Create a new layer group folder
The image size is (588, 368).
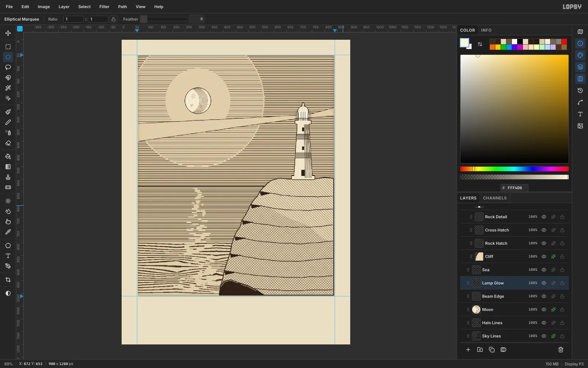tap(480, 350)
